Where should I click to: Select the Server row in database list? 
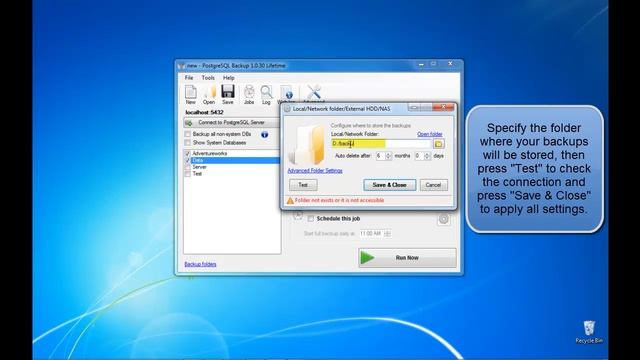[x=232, y=167]
